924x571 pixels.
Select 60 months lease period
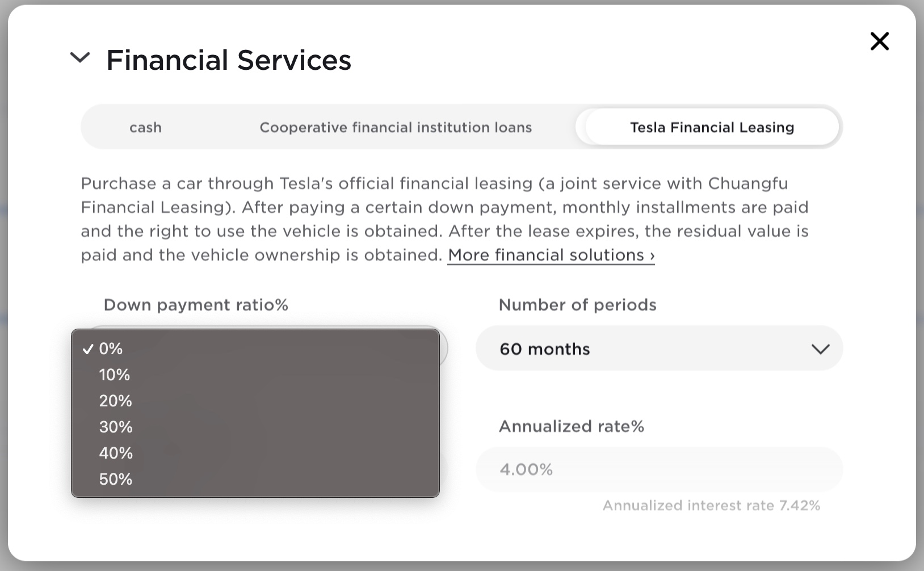click(658, 349)
